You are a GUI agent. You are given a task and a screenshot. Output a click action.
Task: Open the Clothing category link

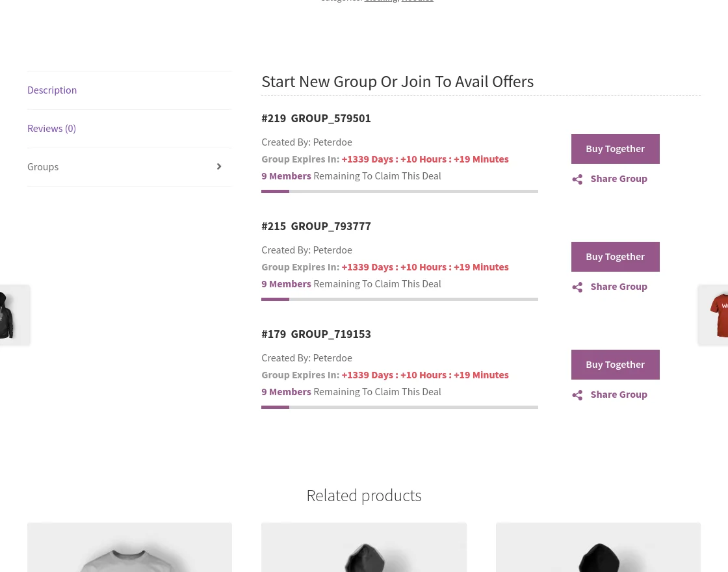(x=381, y=1)
